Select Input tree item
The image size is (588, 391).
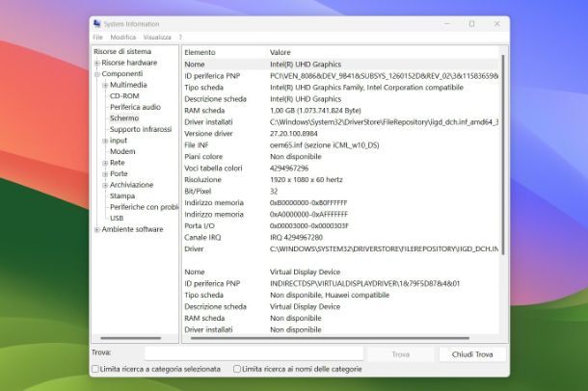pos(119,141)
